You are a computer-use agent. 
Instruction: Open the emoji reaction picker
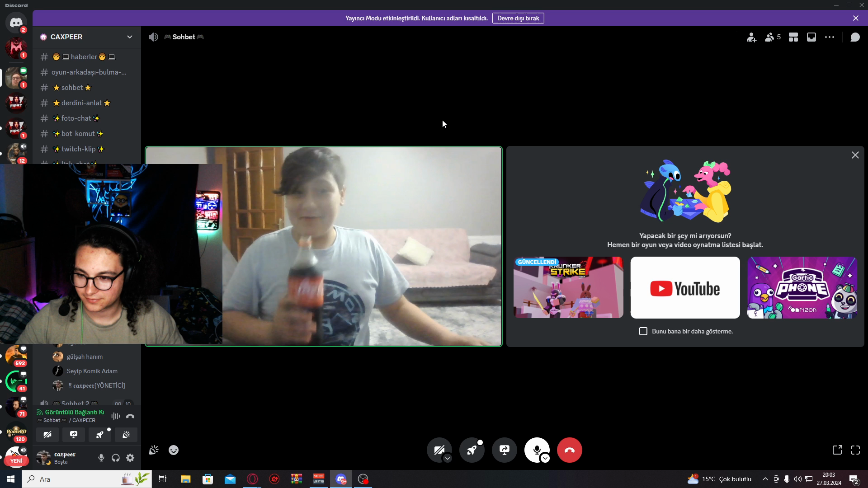tap(174, 450)
